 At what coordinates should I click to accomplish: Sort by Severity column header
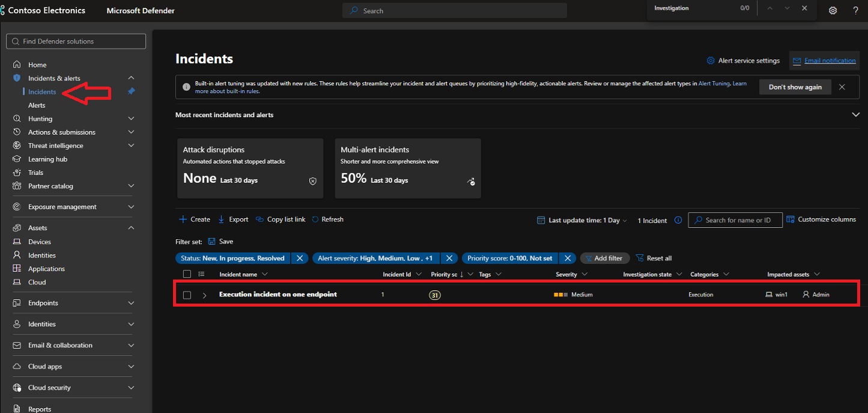[x=566, y=274]
